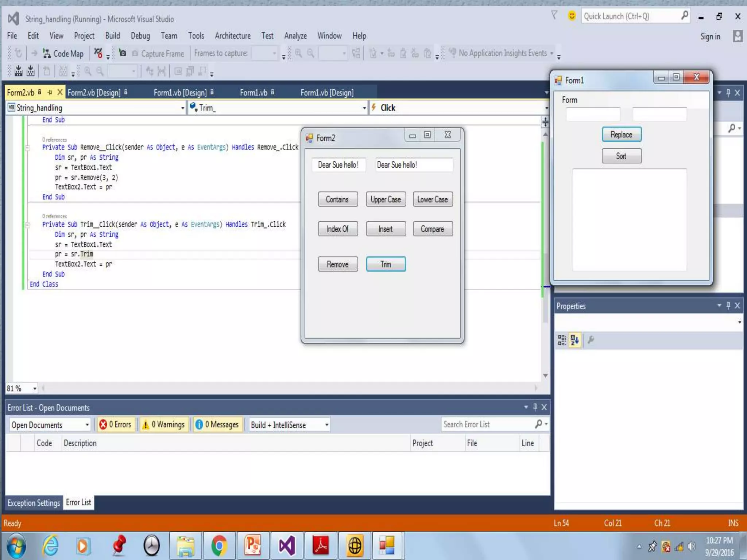Image resolution: width=747 pixels, height=560 pixels.
Task: Click the code editor vertical scrollbar
Action: (x=545, y=255)
